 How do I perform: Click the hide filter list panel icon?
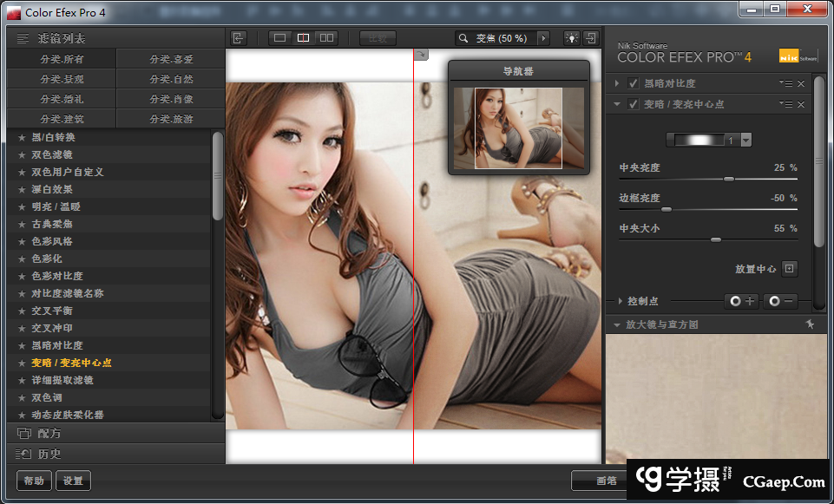pyautogui.click(x=239, y=38)
